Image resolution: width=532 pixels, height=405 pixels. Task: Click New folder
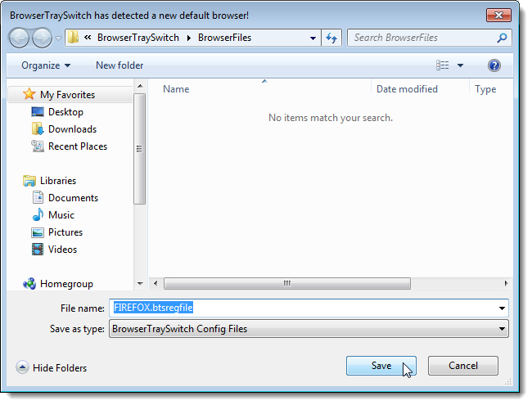pyautogui.click(x=119, y=65)
